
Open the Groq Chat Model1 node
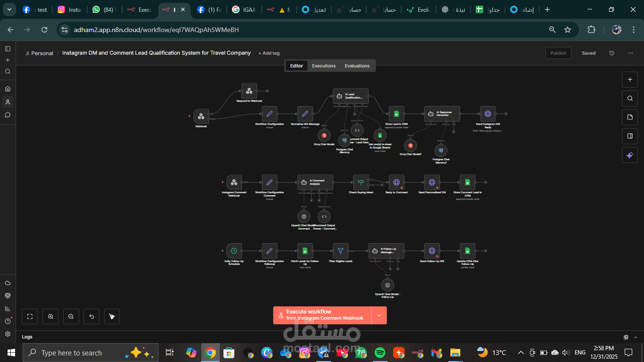click(x=411, y=145)
